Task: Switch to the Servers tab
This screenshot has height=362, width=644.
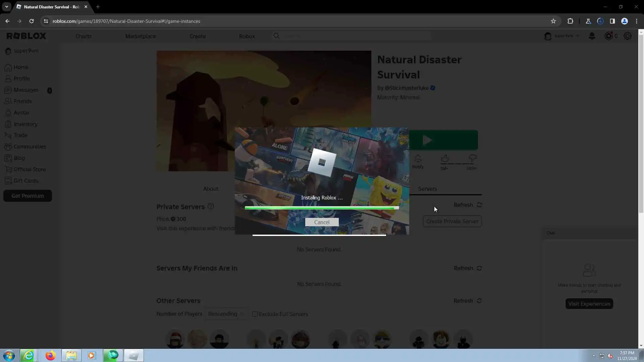Action: coord(427,189)
